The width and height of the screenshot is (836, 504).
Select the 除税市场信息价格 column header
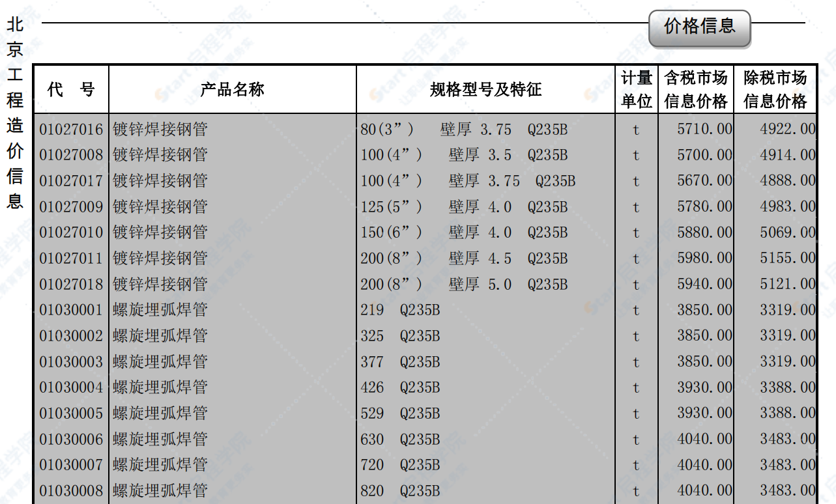click(775, 90)
